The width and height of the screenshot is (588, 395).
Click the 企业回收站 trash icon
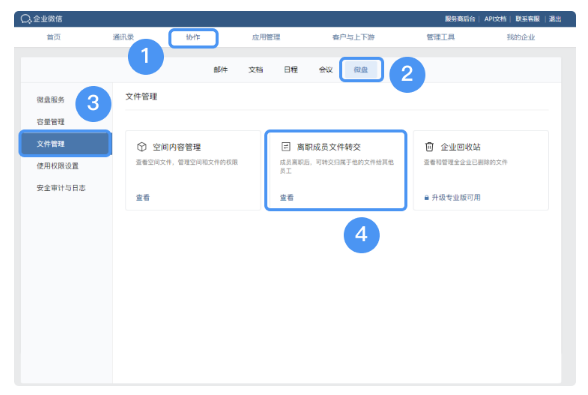point(429,147)
